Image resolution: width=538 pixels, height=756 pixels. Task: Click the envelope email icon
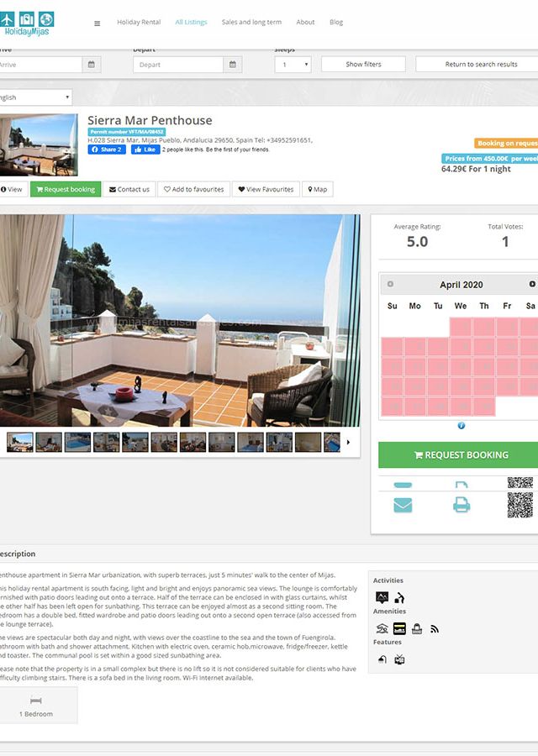(x=403, y=506)
